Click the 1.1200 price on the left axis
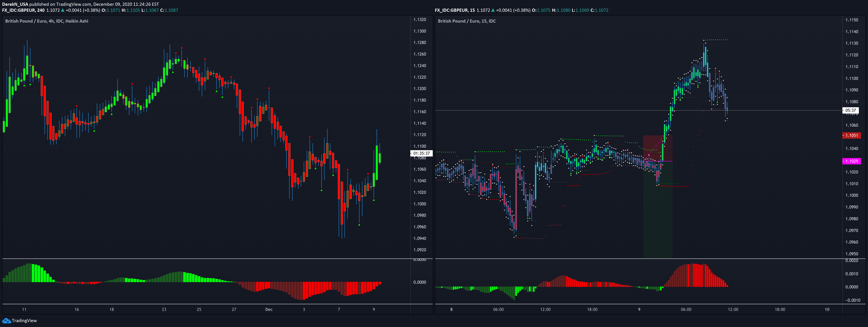868x327 pixels. coord(419,89)
